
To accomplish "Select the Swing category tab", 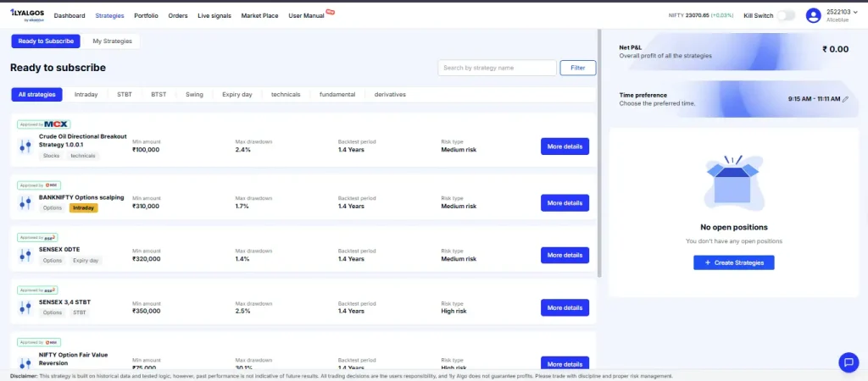I will (x=194, y=95).
